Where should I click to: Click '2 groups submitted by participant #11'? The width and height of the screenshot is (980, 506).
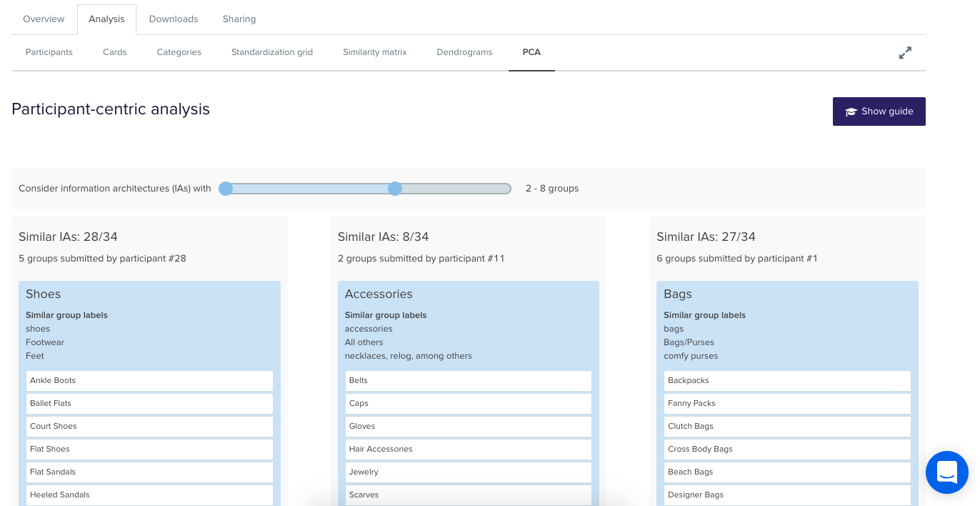click(421, 259)
